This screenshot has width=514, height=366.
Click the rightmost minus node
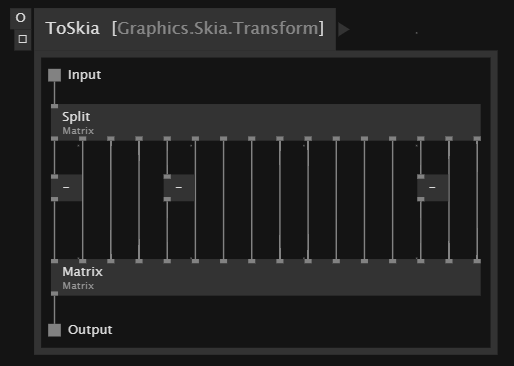point(432,188)
